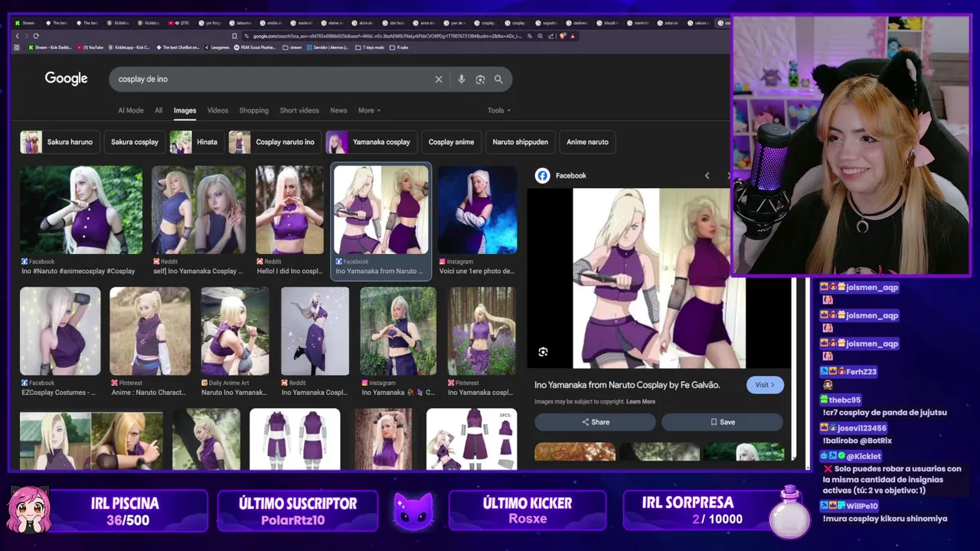This screenshot has width=980, height=551.
Task: Open Stream - Kick Dashboard bookmark
Action: click(x=51, y=47)
